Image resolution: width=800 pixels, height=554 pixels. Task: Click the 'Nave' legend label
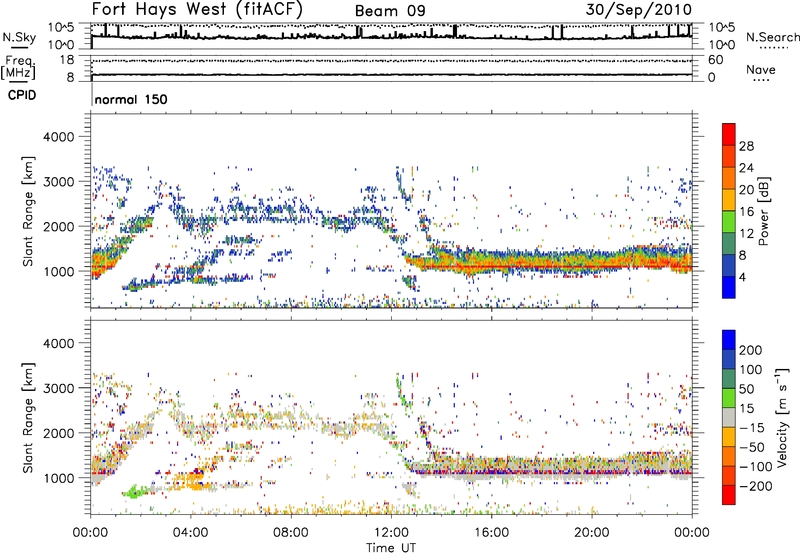click(x=761, y=69)
